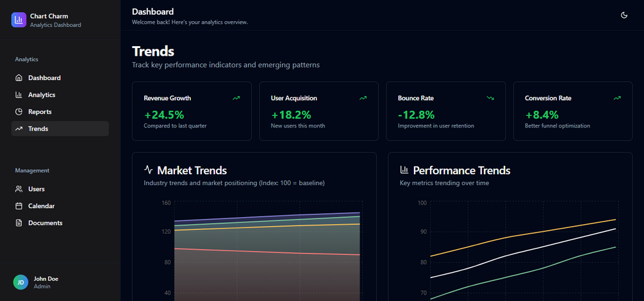Screen dimensions: 644x301
Task: Click the 'Key metrics trending over time' subtitle
Action: click(445, 183)
